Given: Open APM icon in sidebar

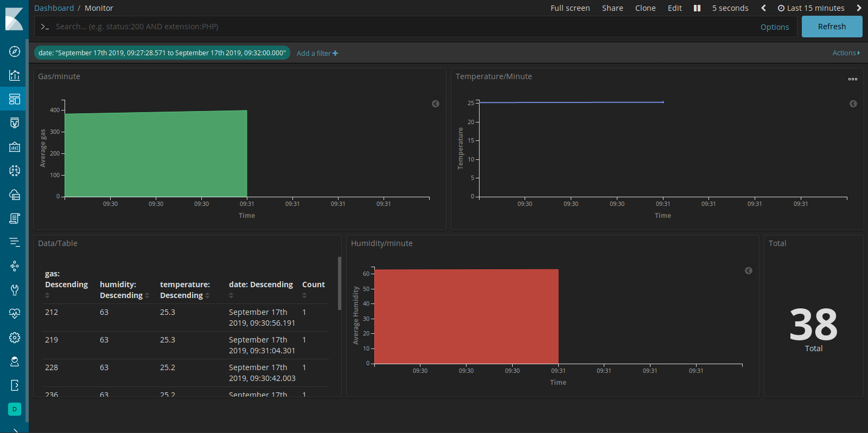Looking at the screenshot, I should pyautogui.click(x=15, y=242).
